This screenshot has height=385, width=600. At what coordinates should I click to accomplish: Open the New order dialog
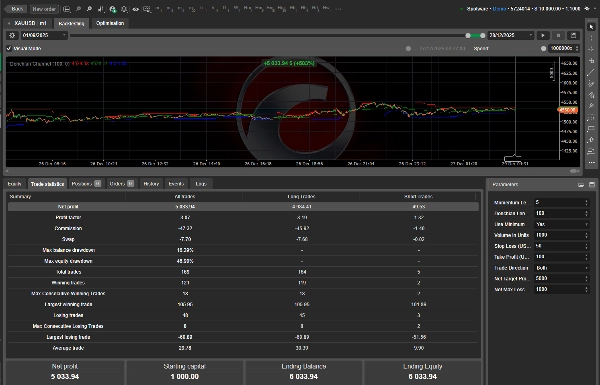click(x=44, y=9)
